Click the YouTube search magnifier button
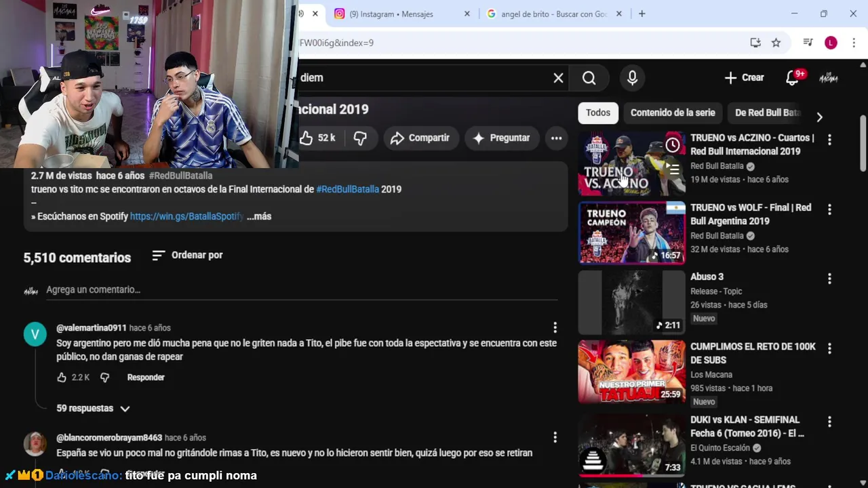The width and height of the screenshot is (868, 488). tap(589, 78)
